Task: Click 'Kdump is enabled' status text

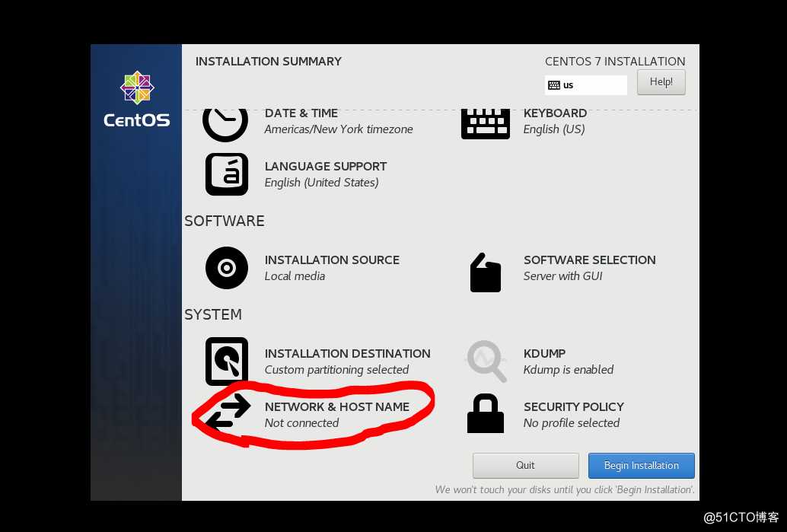Action: click(569, 370)
